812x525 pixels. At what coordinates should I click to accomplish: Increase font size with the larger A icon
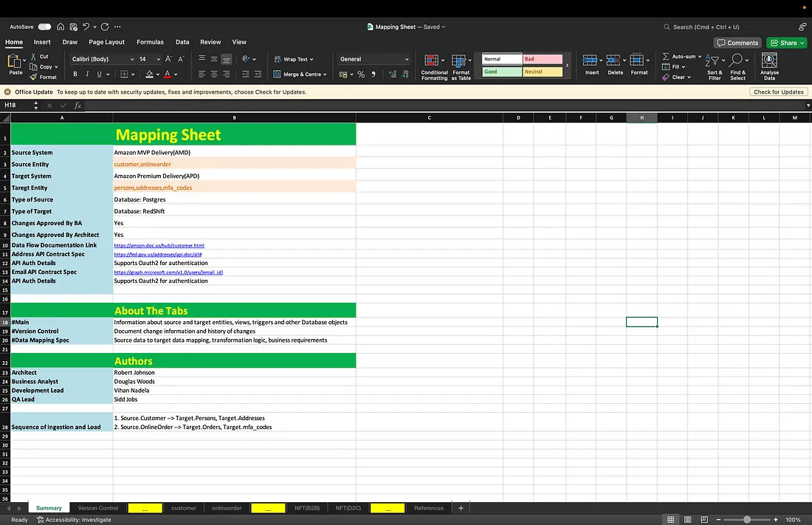(x=168, y=59)
